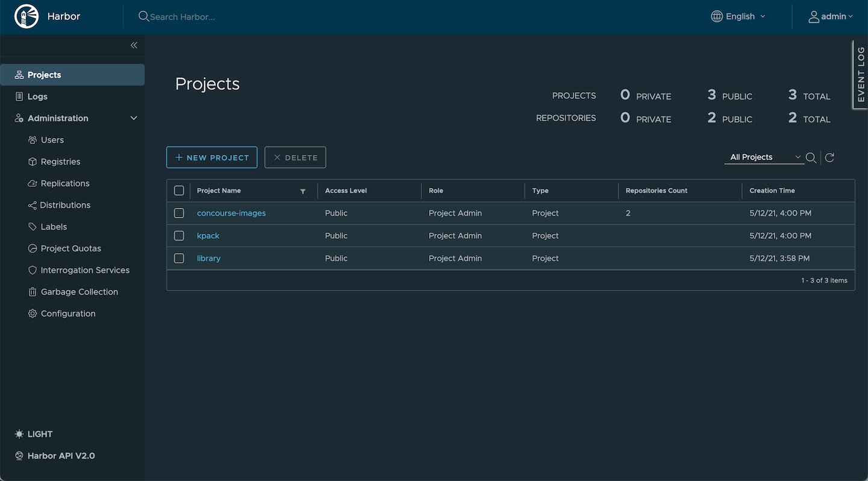The width and height of the screenshot is (868, 481).
Task: Click the admin user avatar icon
Action: coord(814,16)
